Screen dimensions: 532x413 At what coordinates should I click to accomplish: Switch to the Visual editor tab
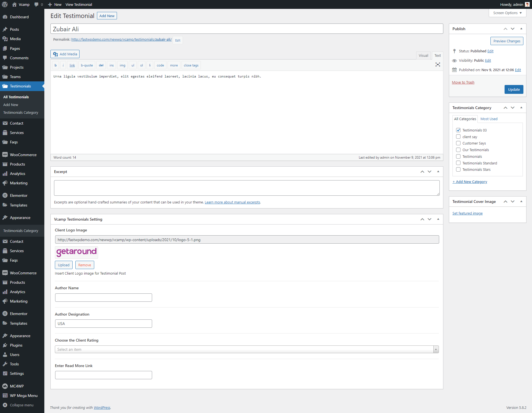coord(423,55)
